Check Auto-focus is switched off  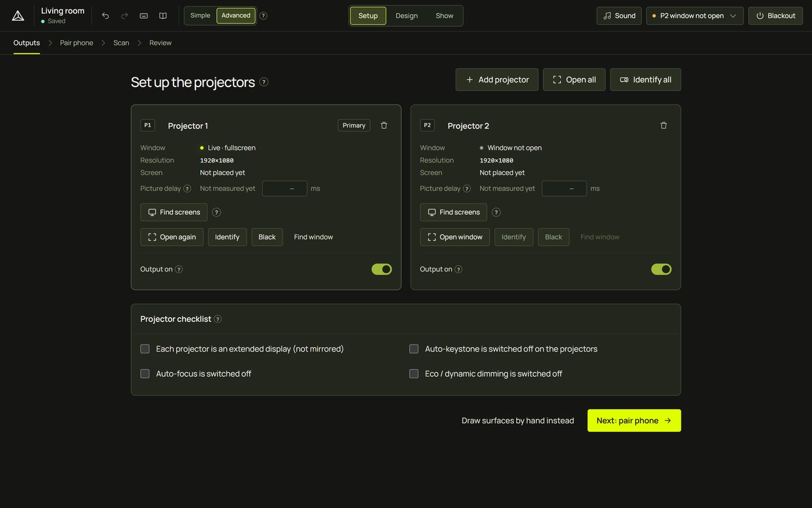click(x=145, y=374)
